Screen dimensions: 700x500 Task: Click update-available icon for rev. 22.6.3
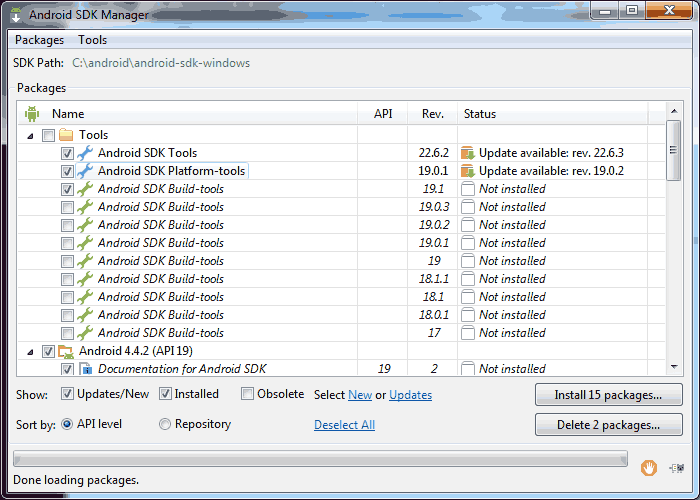(467, 153)
